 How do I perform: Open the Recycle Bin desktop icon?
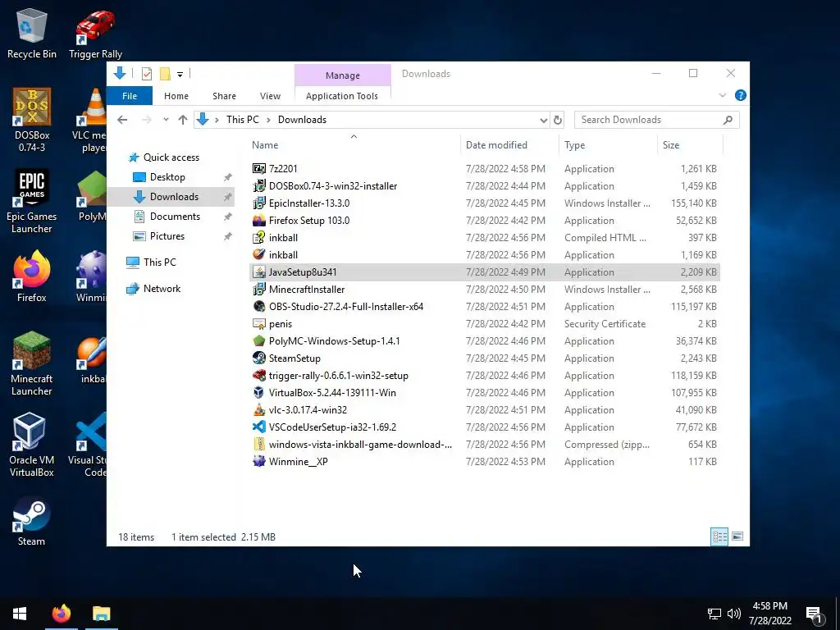click(32, 33)
